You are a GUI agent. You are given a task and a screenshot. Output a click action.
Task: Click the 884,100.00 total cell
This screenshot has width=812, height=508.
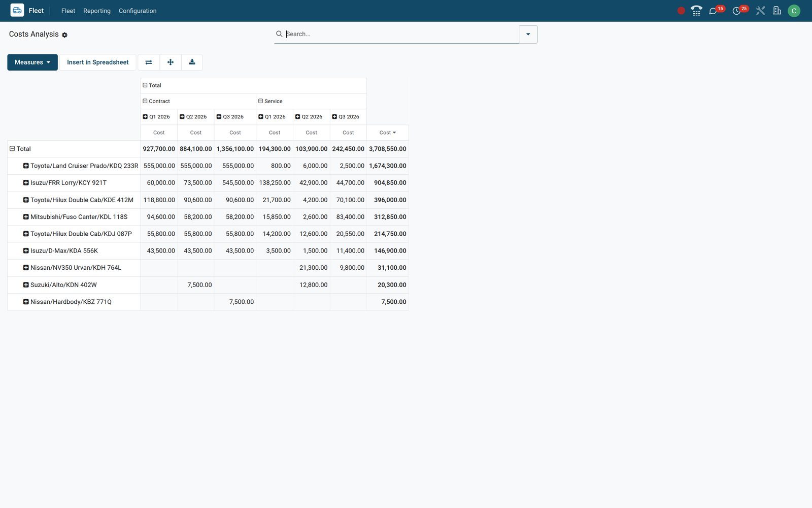click(195, 149)
